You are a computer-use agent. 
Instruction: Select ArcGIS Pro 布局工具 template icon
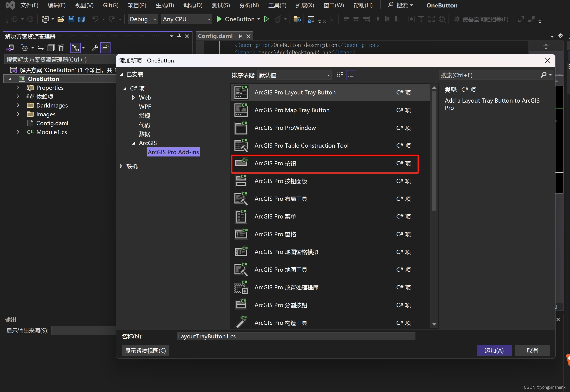(x=241, y=199)
